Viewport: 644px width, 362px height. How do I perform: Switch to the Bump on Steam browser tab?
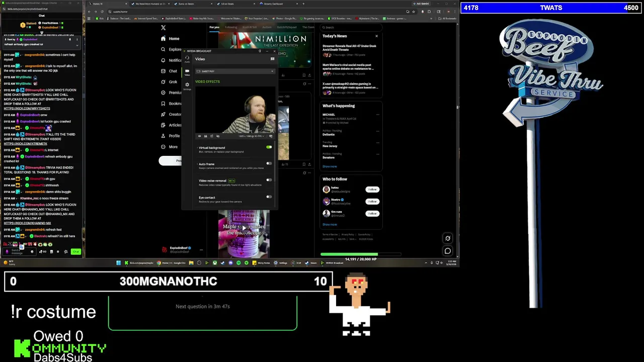tap(193, 4)
